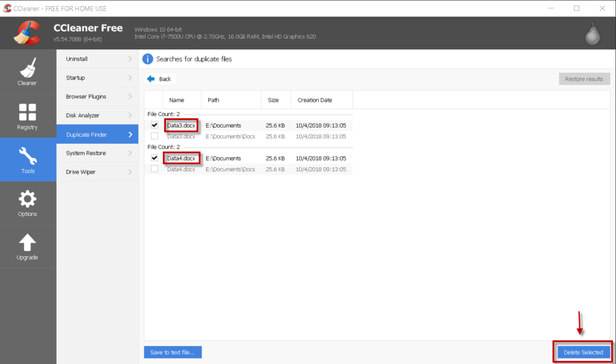
Task: Click 25.6 KB size of checked Data3.docx
Action: click(x=275, y=125)
